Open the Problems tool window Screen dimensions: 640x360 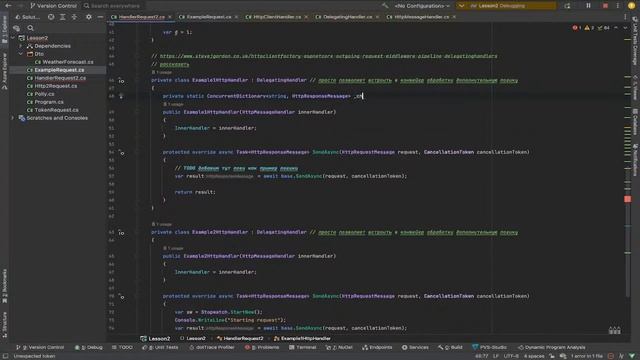tap(262, 347)
